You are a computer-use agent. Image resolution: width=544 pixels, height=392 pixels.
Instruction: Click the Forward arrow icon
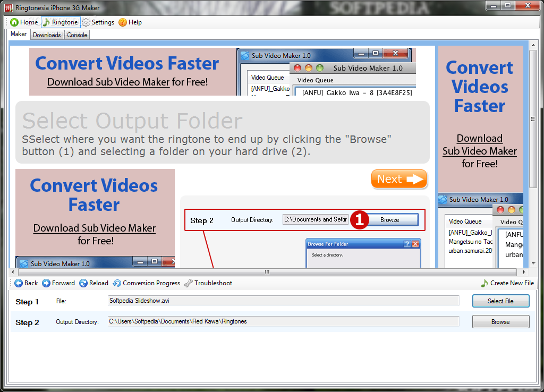tap(46, 283)
